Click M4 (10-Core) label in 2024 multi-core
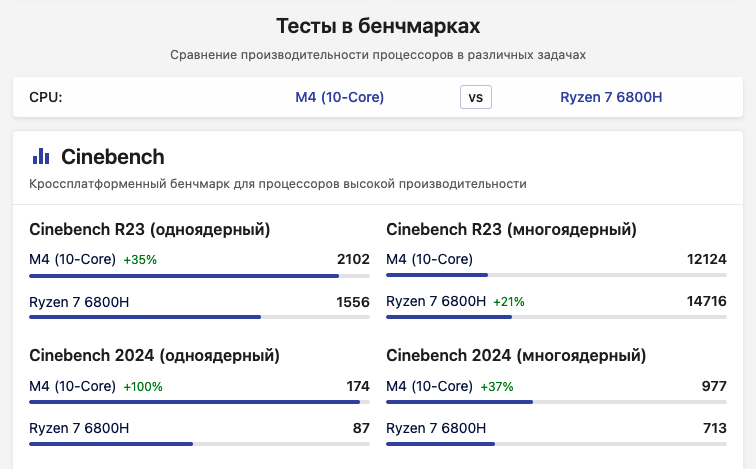Image resolution: width=756 pixels, height=469 pixels. click(429, 386)
